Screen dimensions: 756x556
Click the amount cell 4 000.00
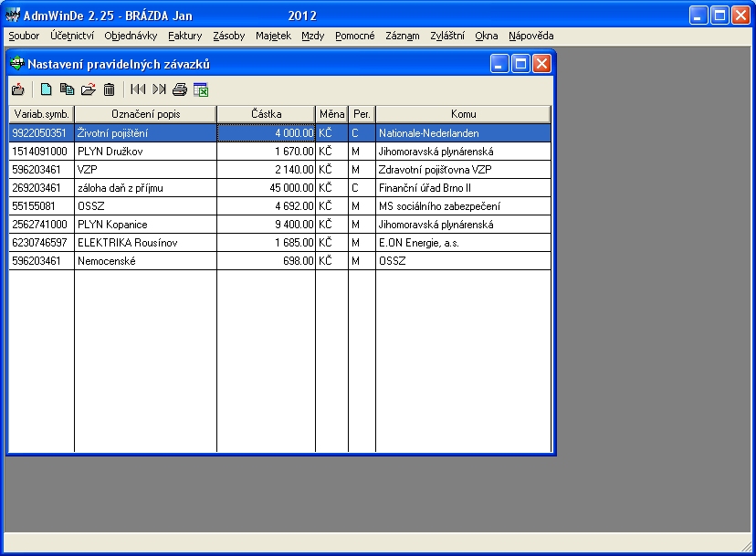tap(266, 133)
